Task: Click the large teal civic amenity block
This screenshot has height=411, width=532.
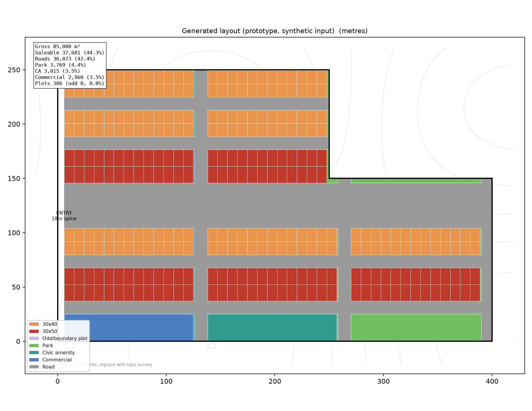Action: [272, 328]
